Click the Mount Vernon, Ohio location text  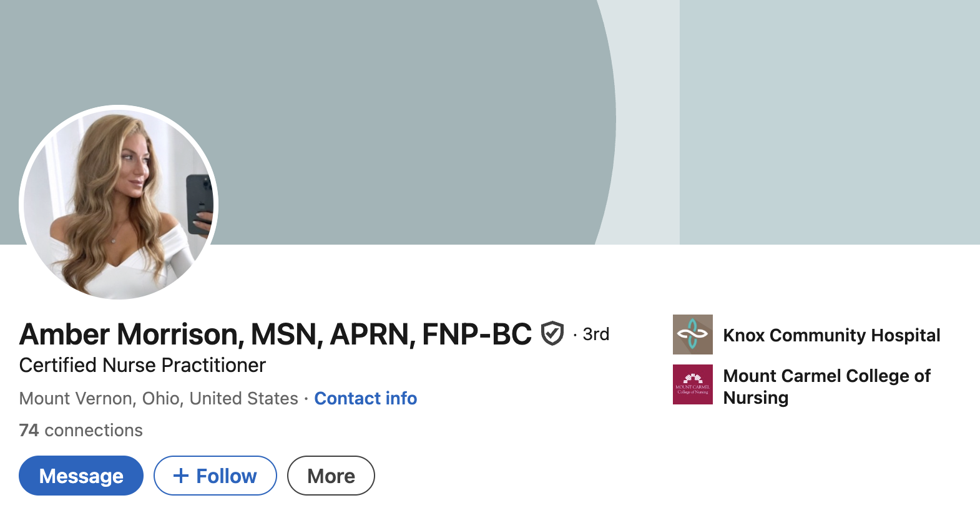pyautogui.click(x=159, y=398)
